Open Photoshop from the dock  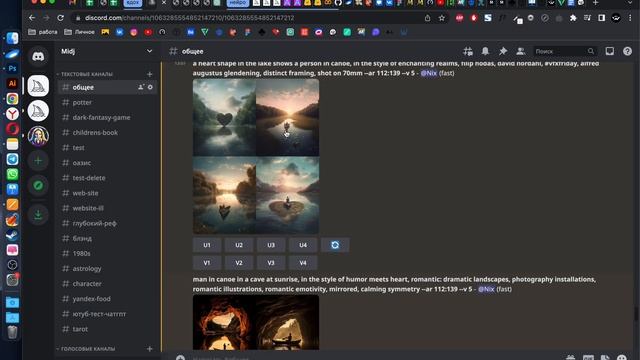point(12,68)
